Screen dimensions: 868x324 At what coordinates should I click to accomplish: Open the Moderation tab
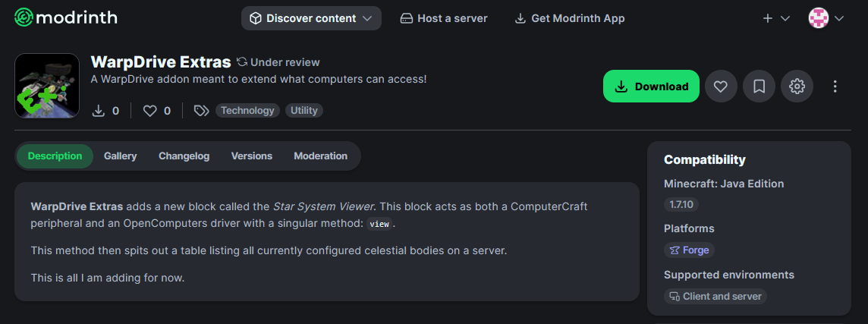click(320, 156)
